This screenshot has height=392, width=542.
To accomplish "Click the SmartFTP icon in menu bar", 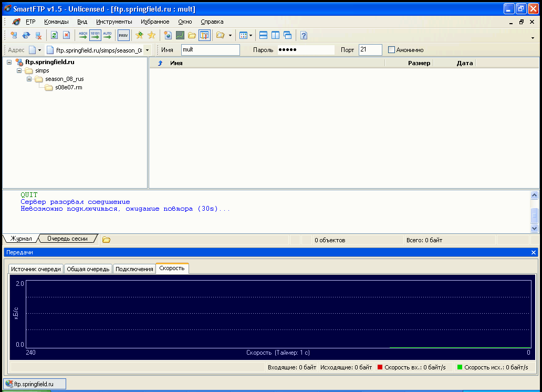I will coord(16,22).
